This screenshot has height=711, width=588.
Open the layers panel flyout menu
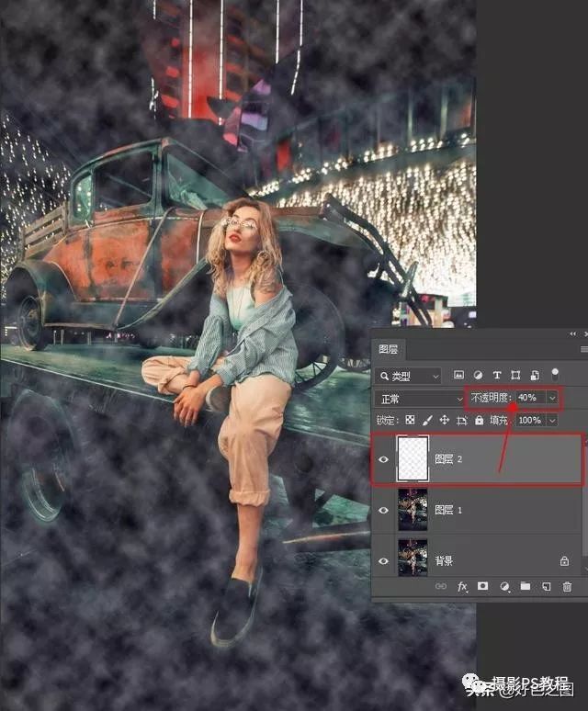point(582,350)
